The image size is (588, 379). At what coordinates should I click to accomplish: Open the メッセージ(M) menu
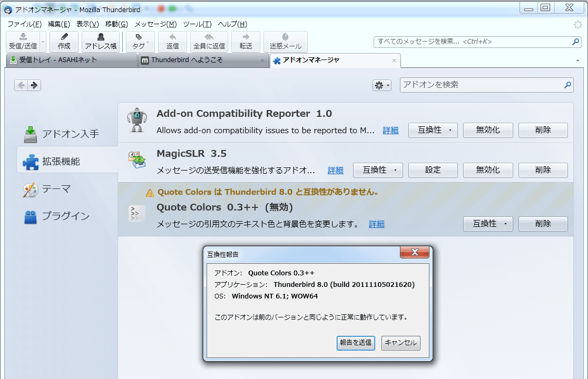click(x=155, y=24)
